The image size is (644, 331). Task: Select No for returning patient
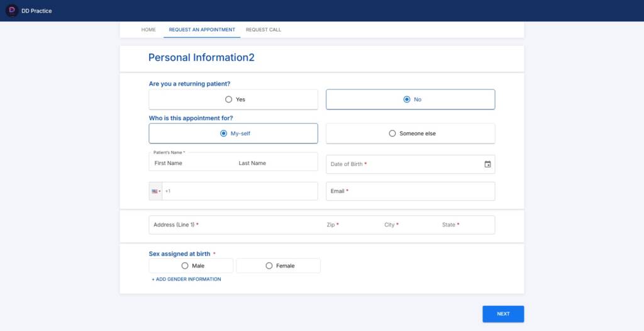click(410, 99)
